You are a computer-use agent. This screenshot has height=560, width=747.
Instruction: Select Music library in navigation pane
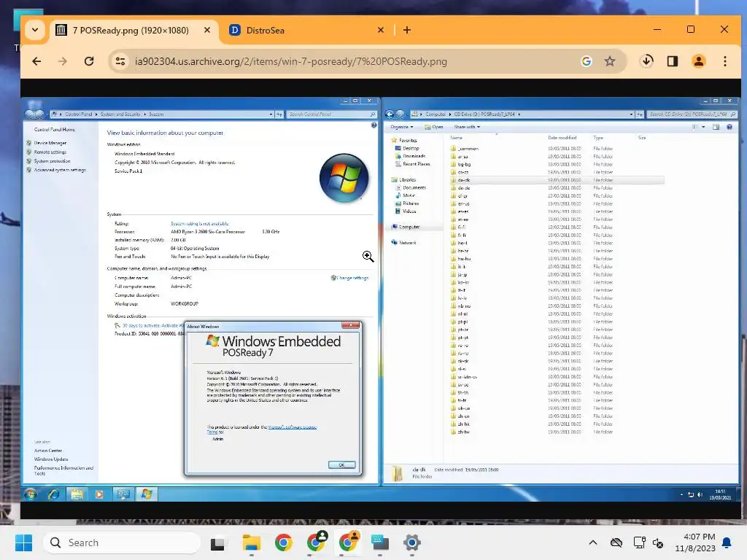pos(409,195)
